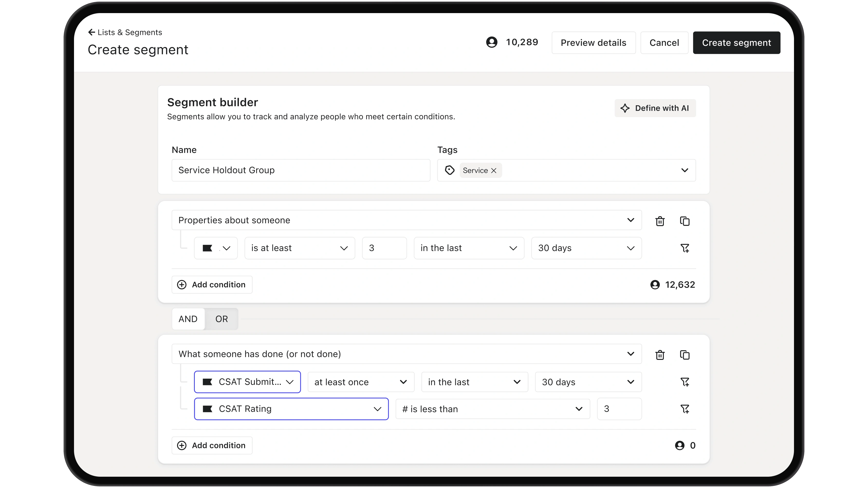Remove the Service tag
This screenshot has height=488, width=868.
coord(494,171)
